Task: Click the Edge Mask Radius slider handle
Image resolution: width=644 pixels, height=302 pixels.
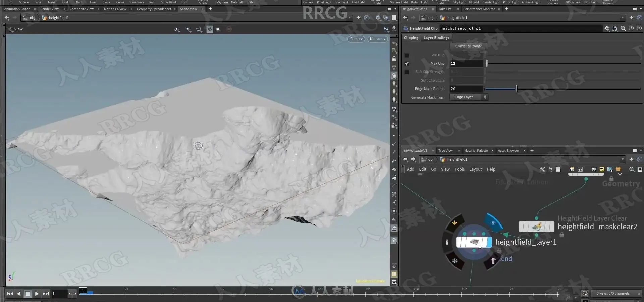Action: [516, 89]
